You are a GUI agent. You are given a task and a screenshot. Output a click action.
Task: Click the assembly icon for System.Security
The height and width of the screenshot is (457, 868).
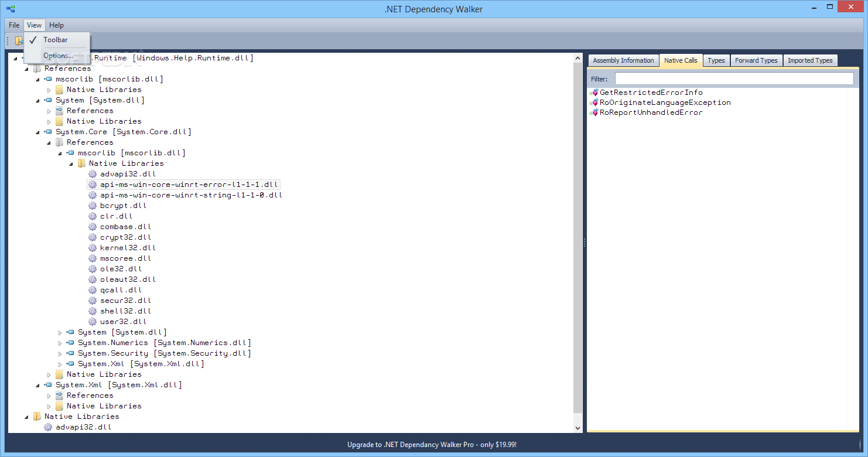click(70, 353)
